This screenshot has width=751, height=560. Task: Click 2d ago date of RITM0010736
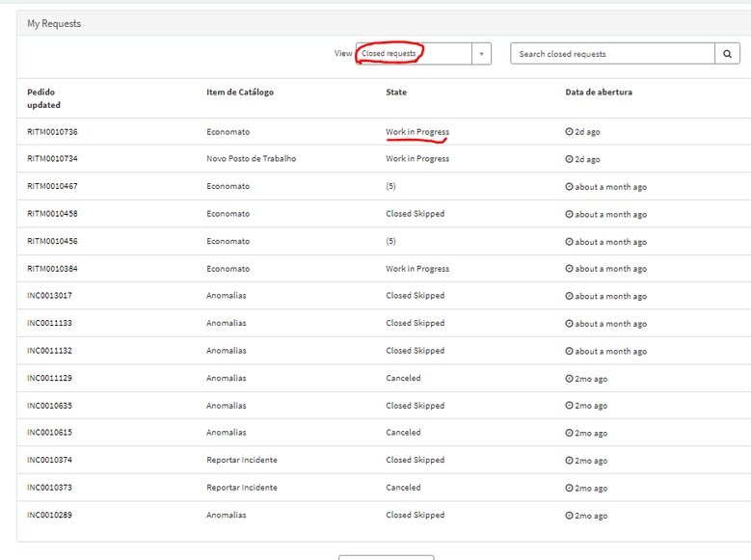click(x=587, y=132)
